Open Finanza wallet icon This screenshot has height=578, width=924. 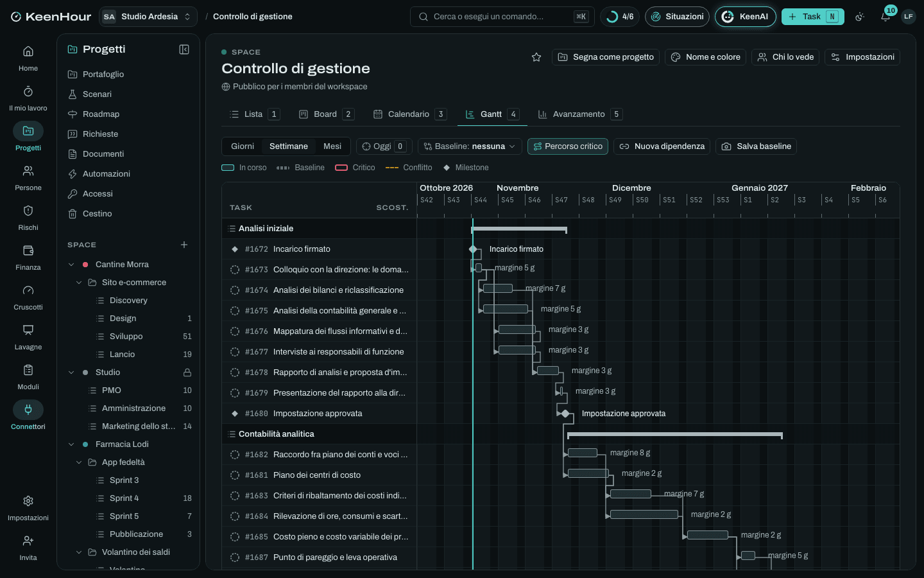point(28,250)
